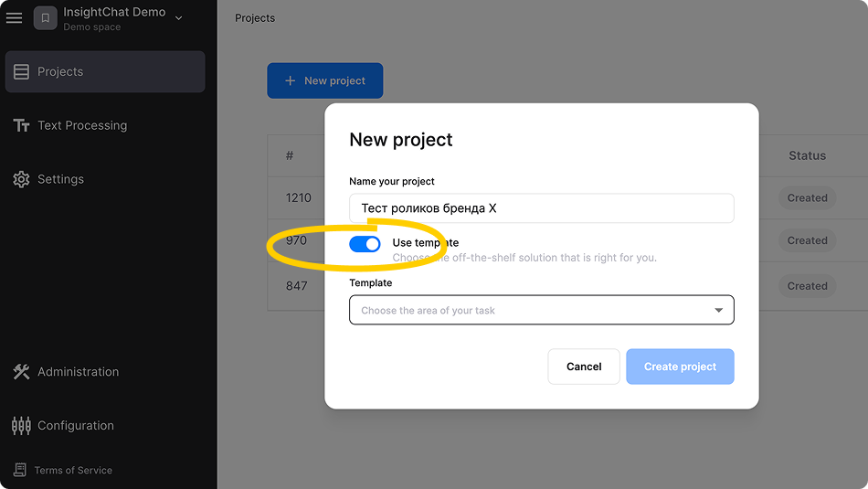Click the Create project button
This screenshot has width=868, height=489.
click(x=680, y=367)
